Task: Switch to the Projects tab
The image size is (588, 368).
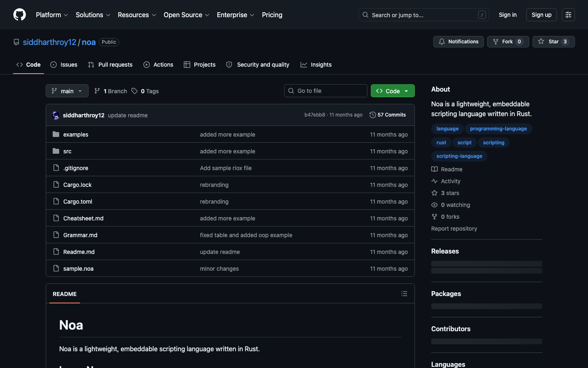Action: point(200,65)
